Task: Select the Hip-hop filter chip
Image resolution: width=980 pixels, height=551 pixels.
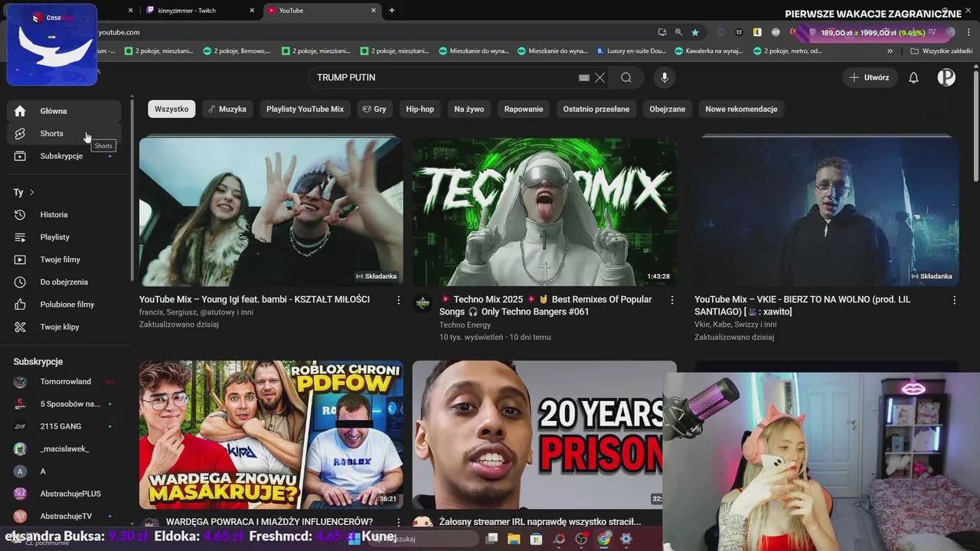Action: point(420,109)
